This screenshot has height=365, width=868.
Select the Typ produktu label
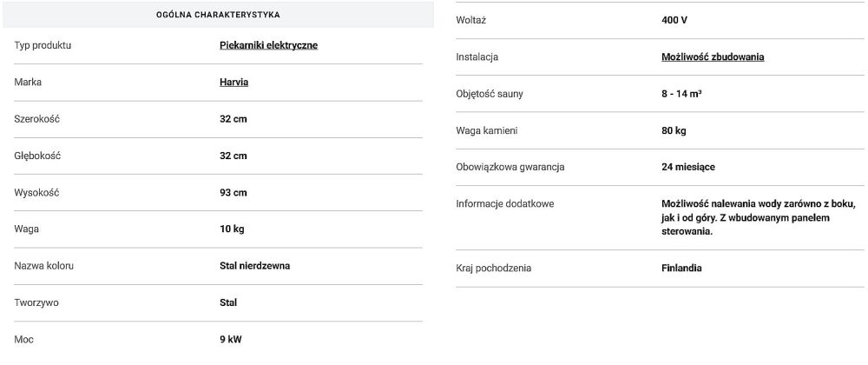pos(43,45)
